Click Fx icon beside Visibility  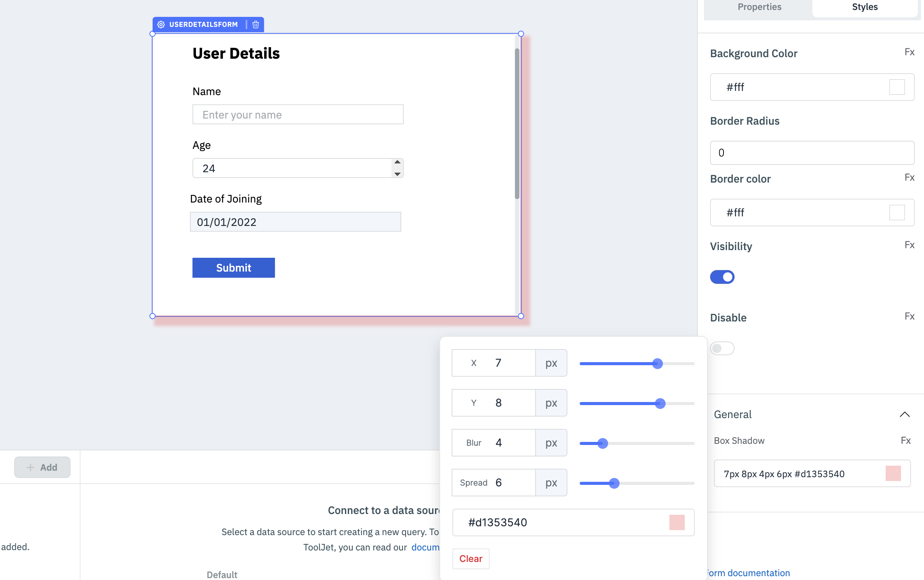[x=909, y=245]
